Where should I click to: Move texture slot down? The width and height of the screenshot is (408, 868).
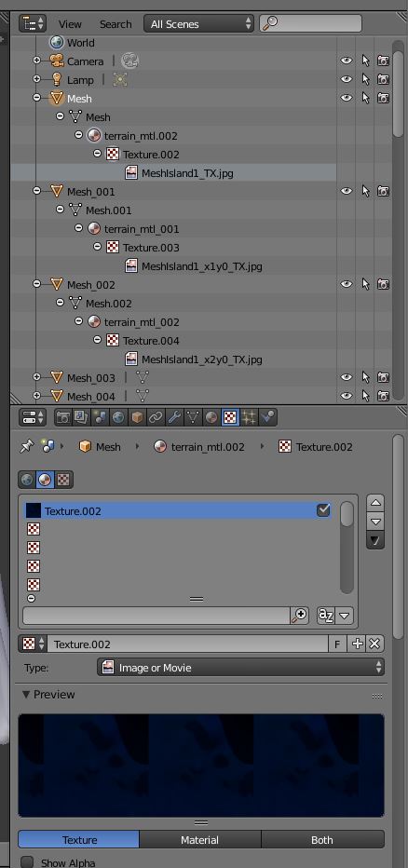[x=375, y=521]
